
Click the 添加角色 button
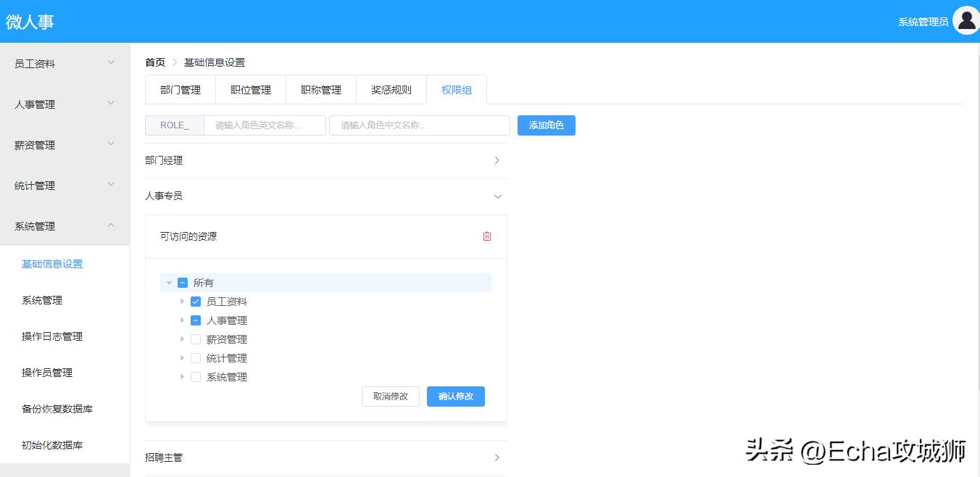[546, 125]
